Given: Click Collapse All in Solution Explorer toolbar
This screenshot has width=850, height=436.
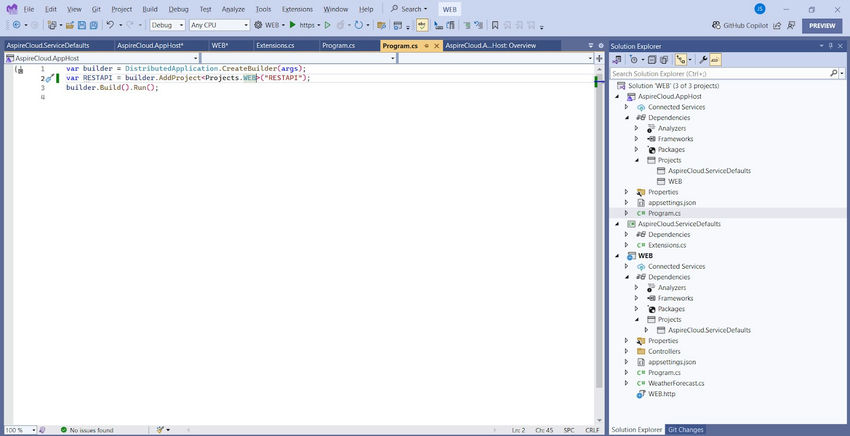Looking at the screenshot, I should coord(651,60).
